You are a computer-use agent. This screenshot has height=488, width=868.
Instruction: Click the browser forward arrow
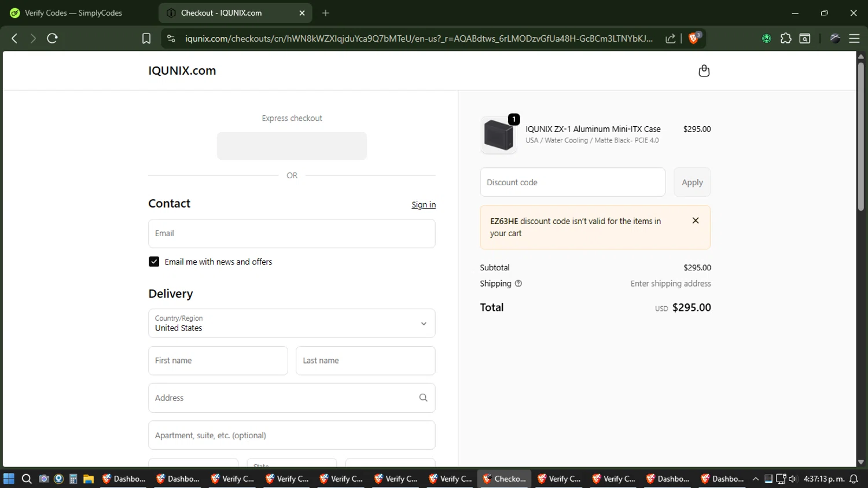33,38
